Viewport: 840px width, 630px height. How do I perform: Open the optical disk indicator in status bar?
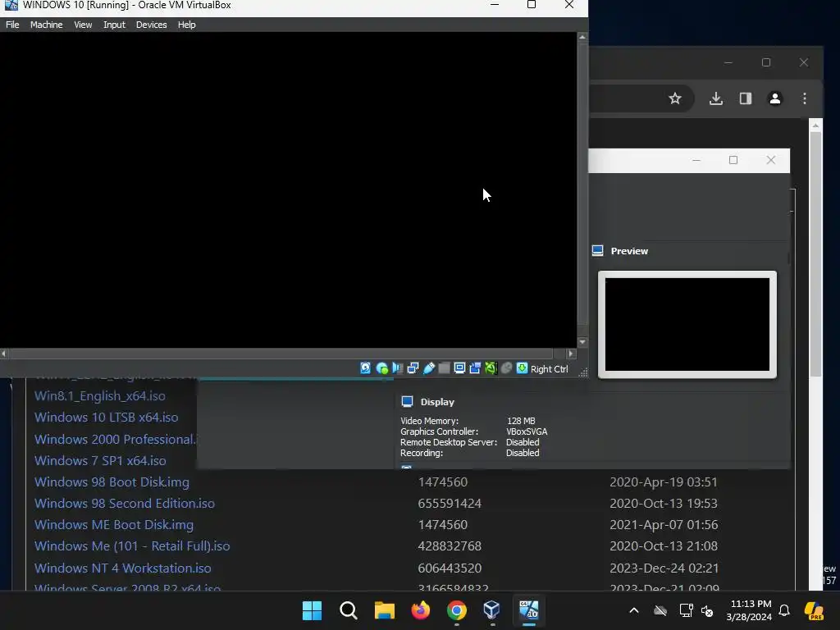[x=382, y=368]
